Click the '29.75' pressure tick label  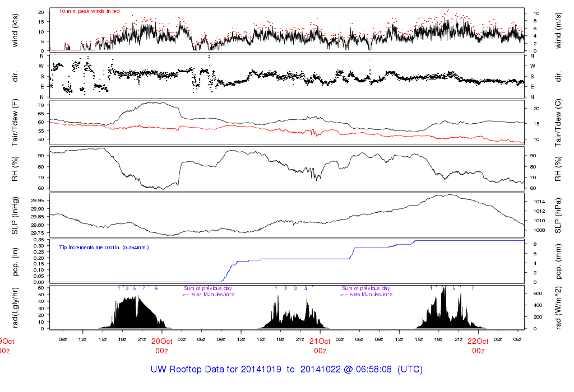click(38, 233)
